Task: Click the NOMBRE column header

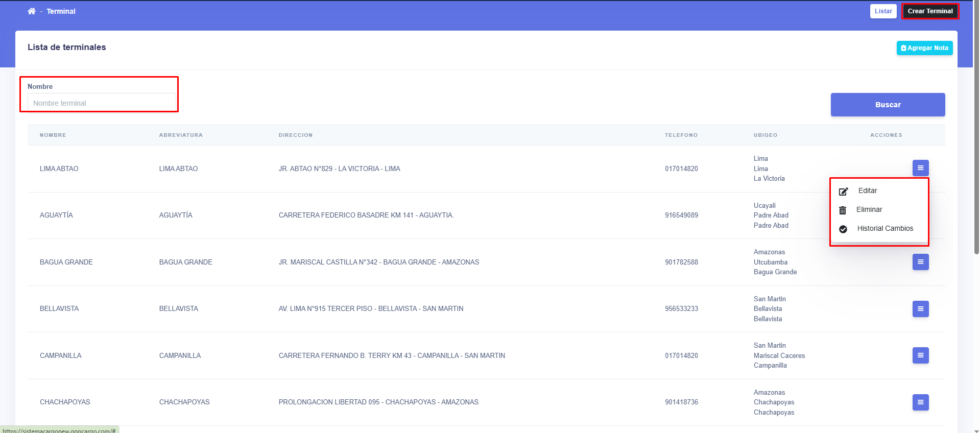Action: (x=53, y=135)
